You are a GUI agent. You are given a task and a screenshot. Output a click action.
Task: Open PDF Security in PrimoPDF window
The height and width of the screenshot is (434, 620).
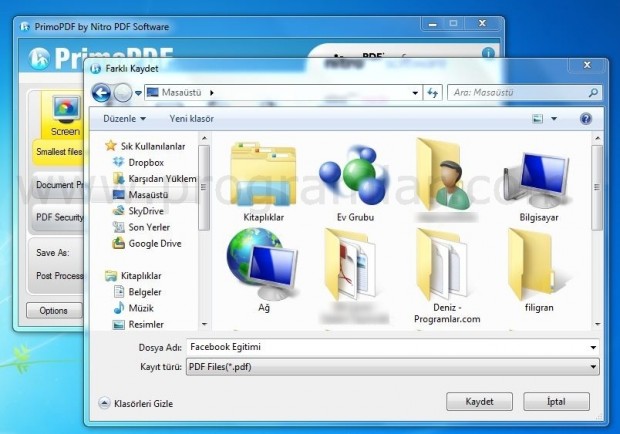[x=59, y=217]
